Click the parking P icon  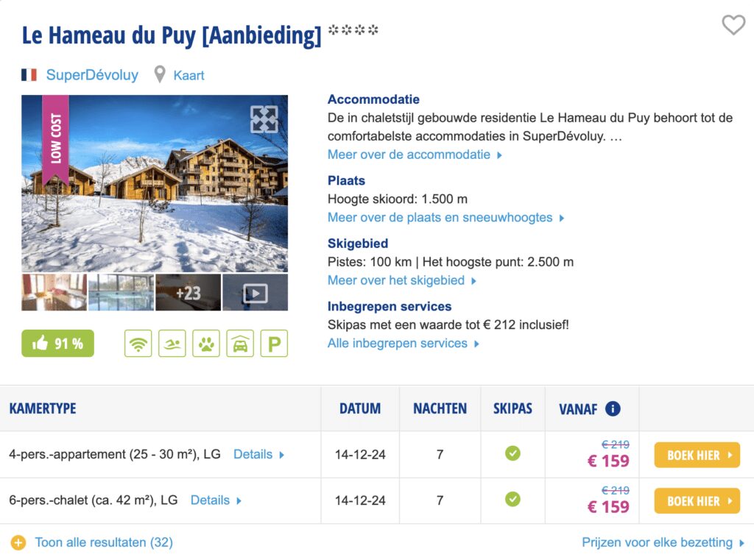274,344
